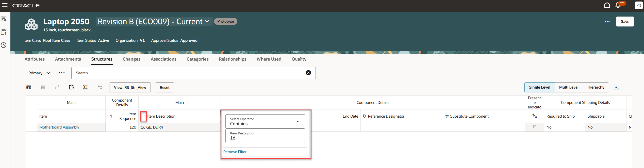Viewport: 644px width, 168px height.
Task: Click the replace swap arrows toolbar icon
Action: [x=57, y=87]
